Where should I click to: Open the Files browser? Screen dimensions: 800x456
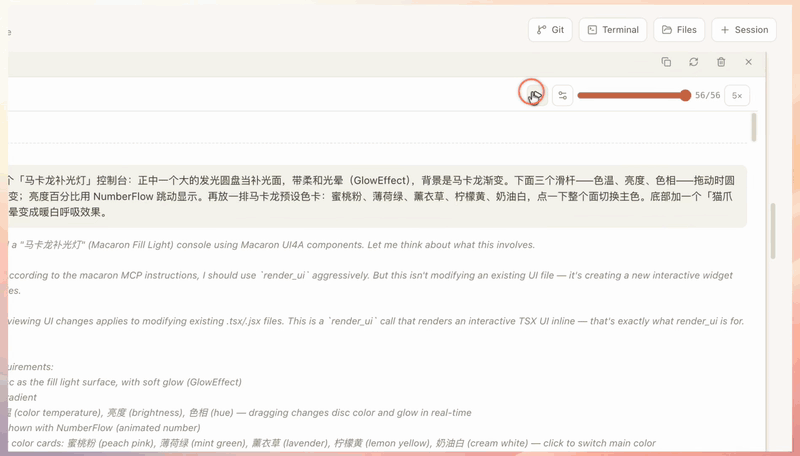point(679,30)
